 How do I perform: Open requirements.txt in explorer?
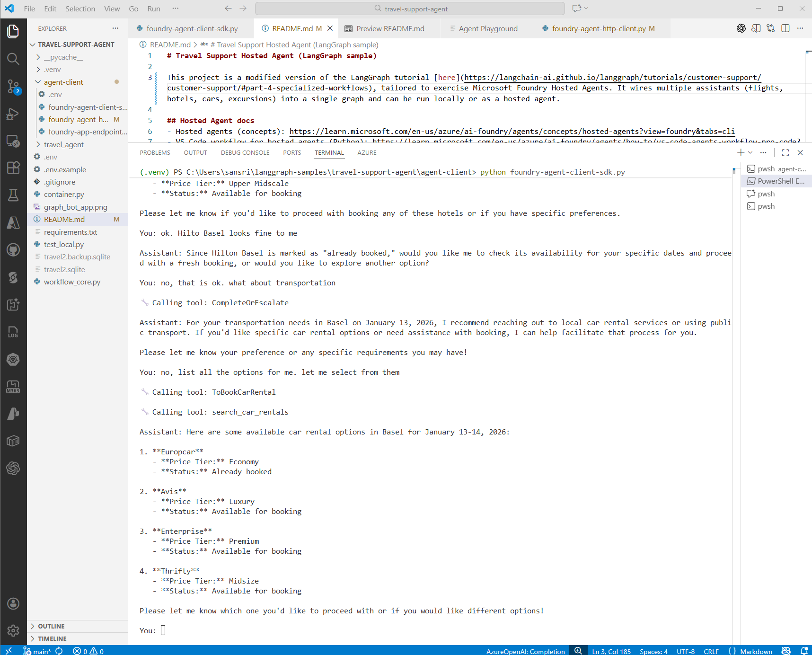70,232
